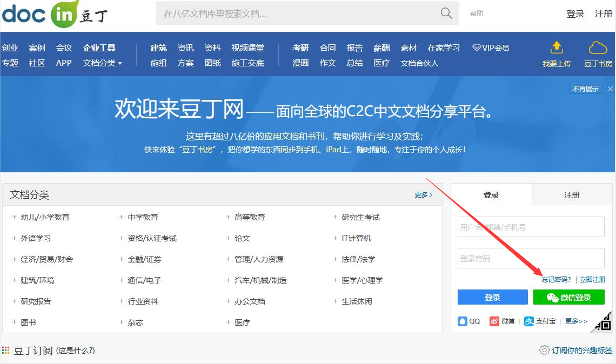Click 不再展示 on the banner

pos(585,89)
